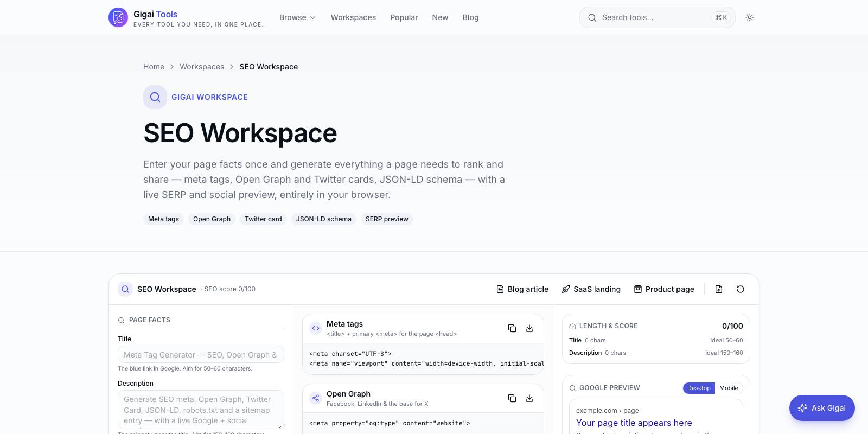This screenshot has width=868, height=434.
Task: Click the SERP preview tag chip
Action: pyautogui.click(x=387, y=219)
